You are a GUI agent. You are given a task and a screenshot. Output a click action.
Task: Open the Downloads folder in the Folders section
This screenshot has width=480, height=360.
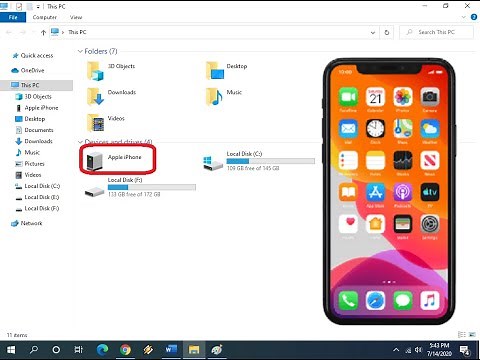pos(111,96)
